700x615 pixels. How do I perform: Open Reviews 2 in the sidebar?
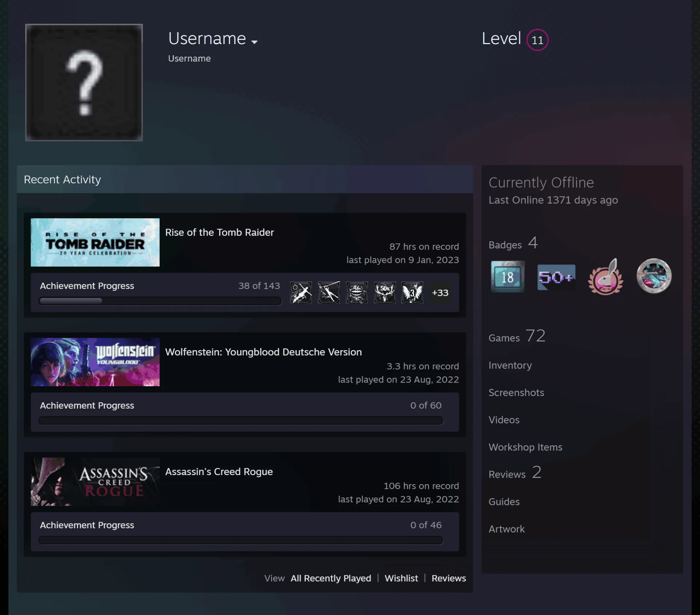click(515, 473)
